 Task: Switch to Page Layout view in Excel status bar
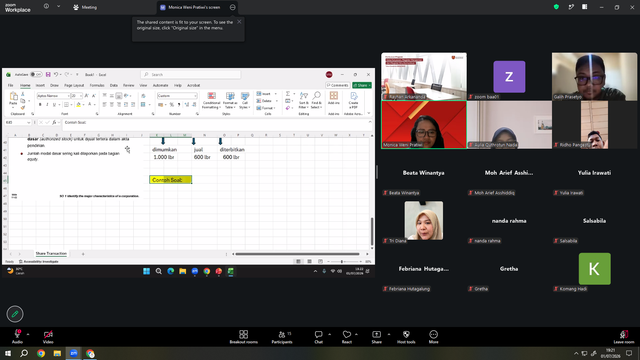pos(309,261)
